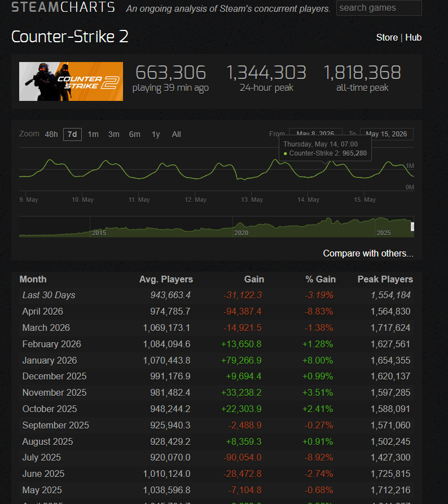Click the Last 30 Days row label

click(49, 295)
